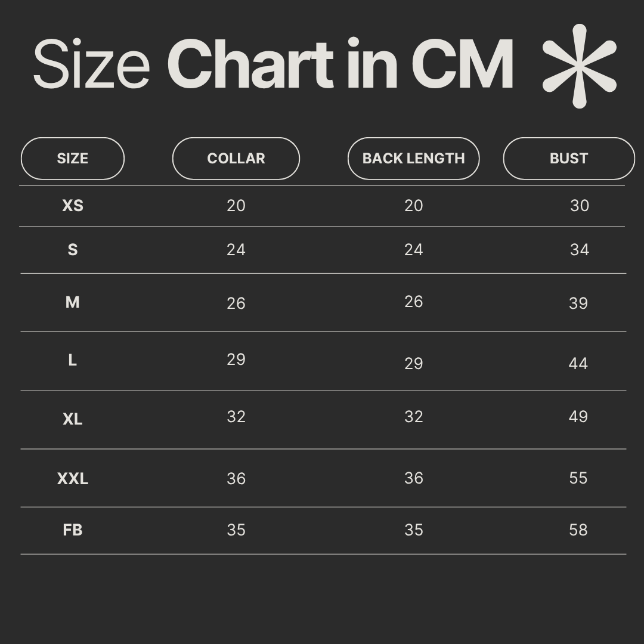Click the XS bust value 30
Image resolution: width=644 pixels, height=644 pixels.
tap(580, 206)
